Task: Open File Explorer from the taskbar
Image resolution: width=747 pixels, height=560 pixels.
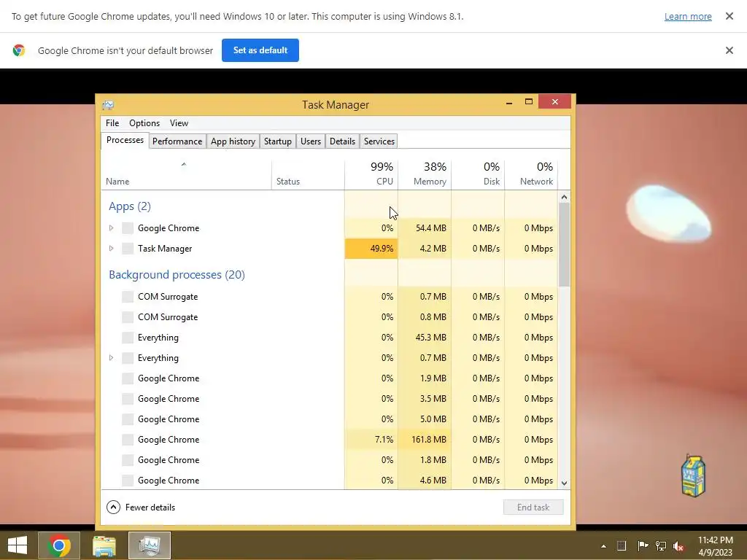Action: click(x=104, y=545)
